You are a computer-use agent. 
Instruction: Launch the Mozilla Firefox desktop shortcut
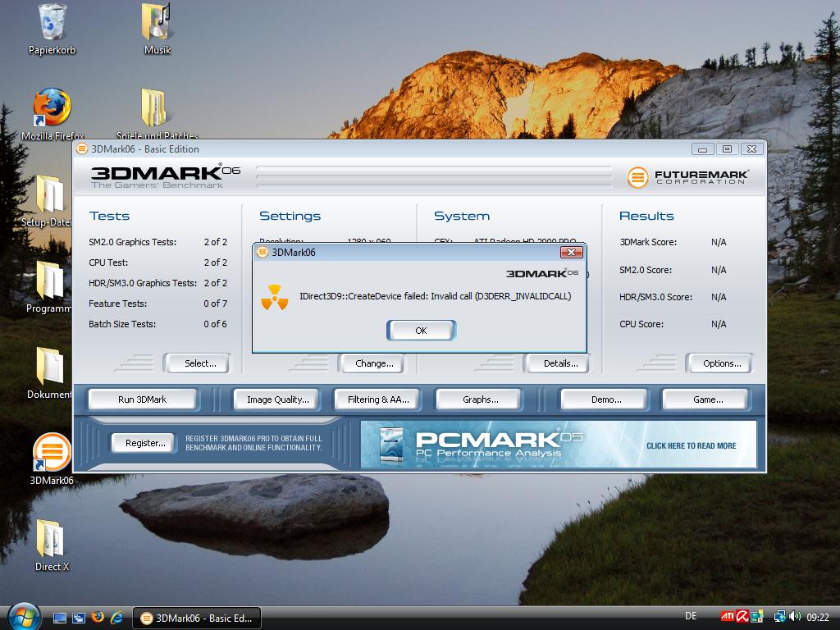coord(52,114)
